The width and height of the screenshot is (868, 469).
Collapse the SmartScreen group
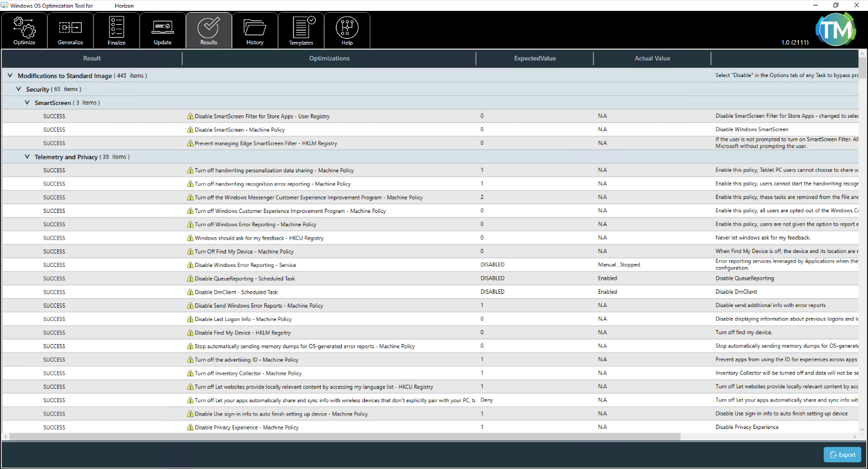tap(27, 103)
